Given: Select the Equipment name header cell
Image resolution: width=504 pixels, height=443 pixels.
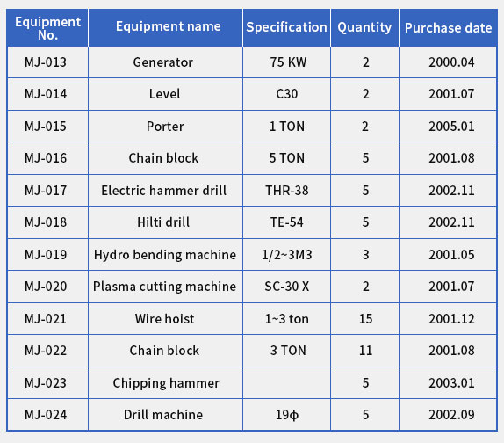Looking at the screenshot, I should click(166, 27).
